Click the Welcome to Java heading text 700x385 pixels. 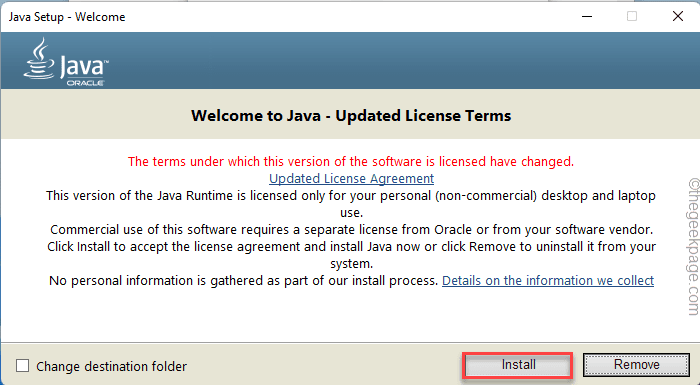pos(351,116)
